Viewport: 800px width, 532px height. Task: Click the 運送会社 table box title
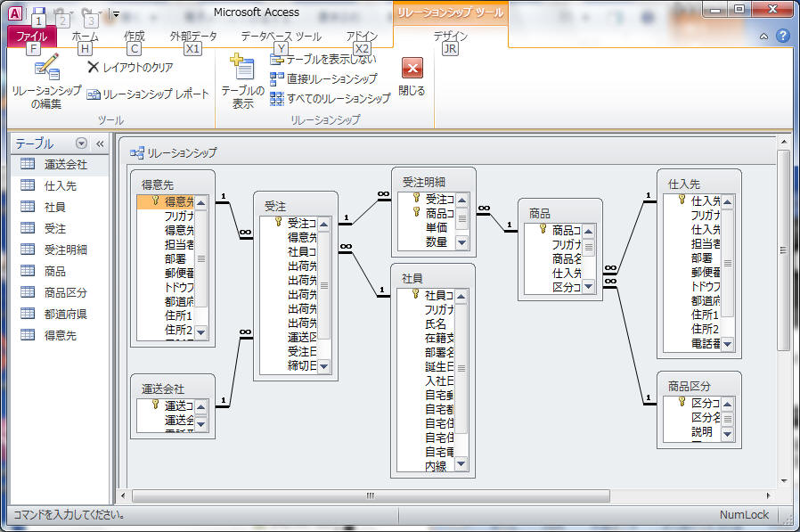coord(163,389)
